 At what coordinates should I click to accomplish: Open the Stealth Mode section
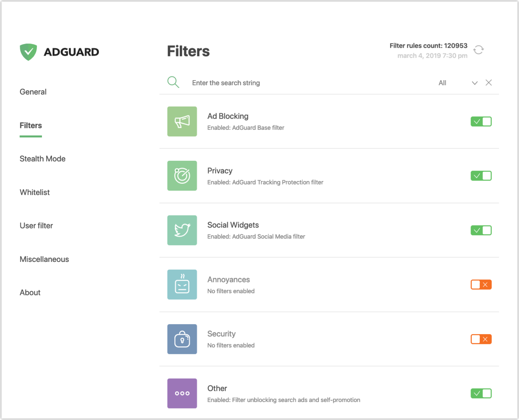[42, 159]
